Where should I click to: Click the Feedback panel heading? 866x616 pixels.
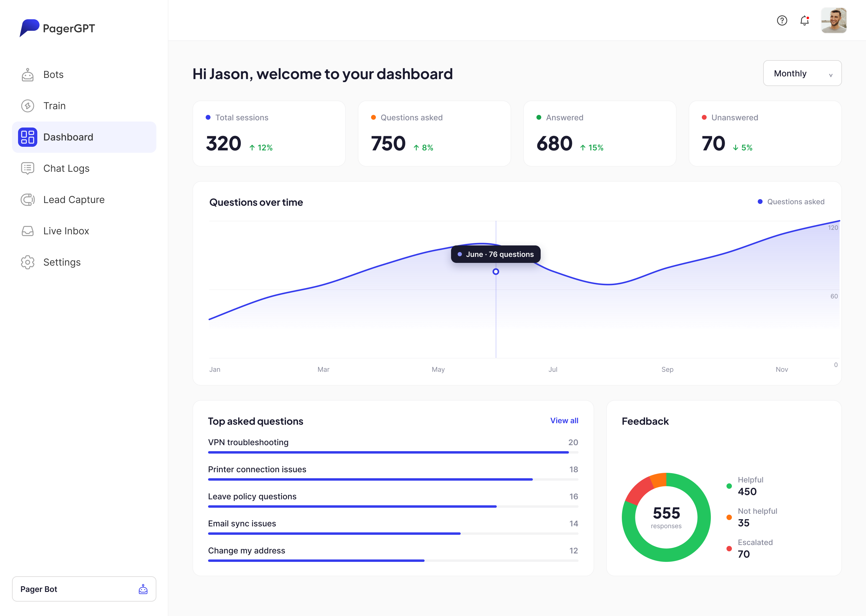645,421
